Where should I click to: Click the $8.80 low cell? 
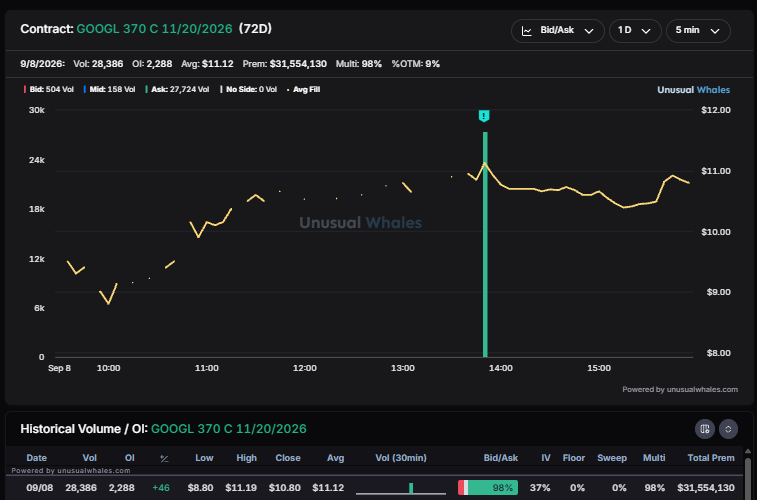(200, 487)
